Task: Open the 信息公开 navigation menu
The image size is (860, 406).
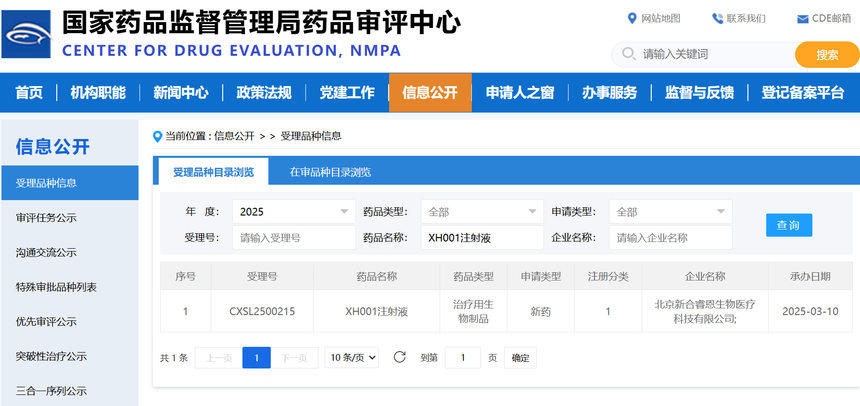Action: [430, 93]
